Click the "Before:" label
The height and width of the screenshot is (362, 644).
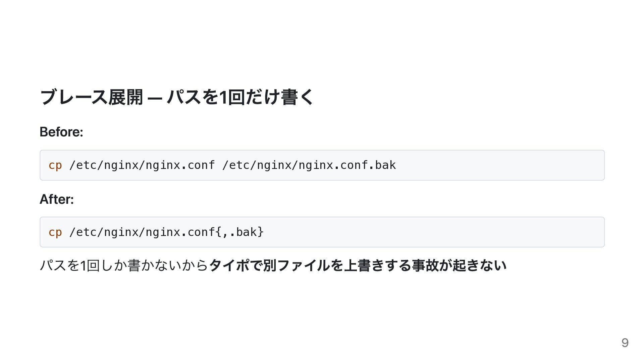coord(61,132)
